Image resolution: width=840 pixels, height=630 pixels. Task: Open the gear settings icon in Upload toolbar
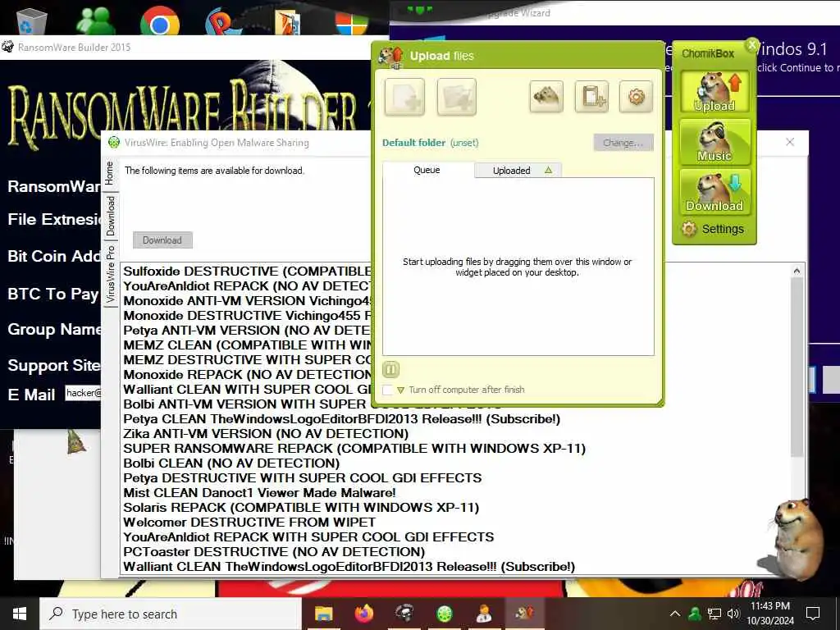click(x=636, y=97)
